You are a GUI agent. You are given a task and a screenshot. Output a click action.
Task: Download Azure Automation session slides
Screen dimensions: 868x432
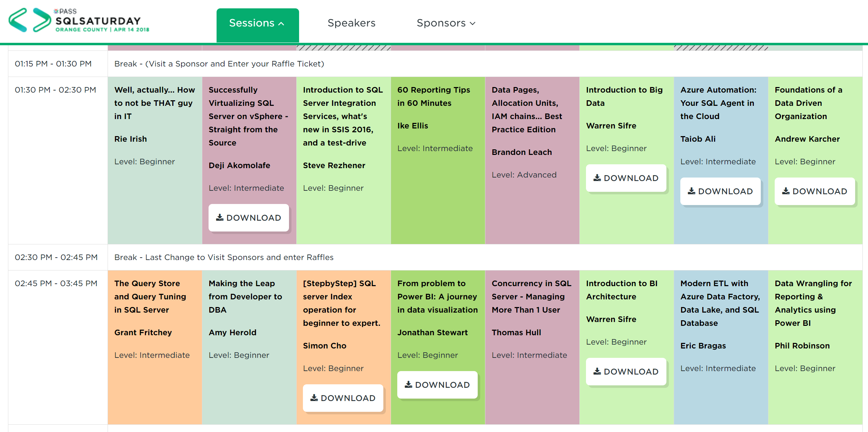point(720,191)
